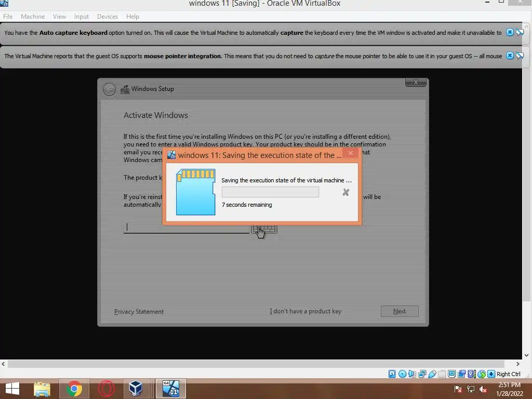
Task: Click the vertical scrollbar down arrow
Action: click(526, 355)
